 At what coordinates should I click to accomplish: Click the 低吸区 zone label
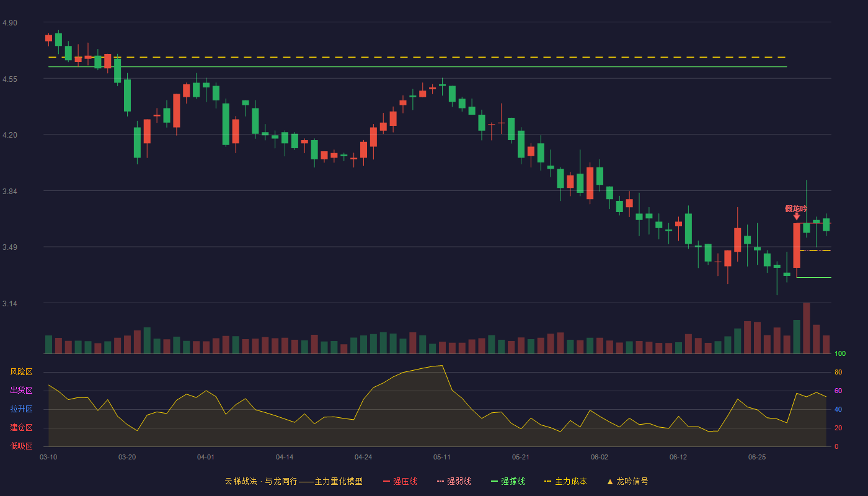click(22, 446)
